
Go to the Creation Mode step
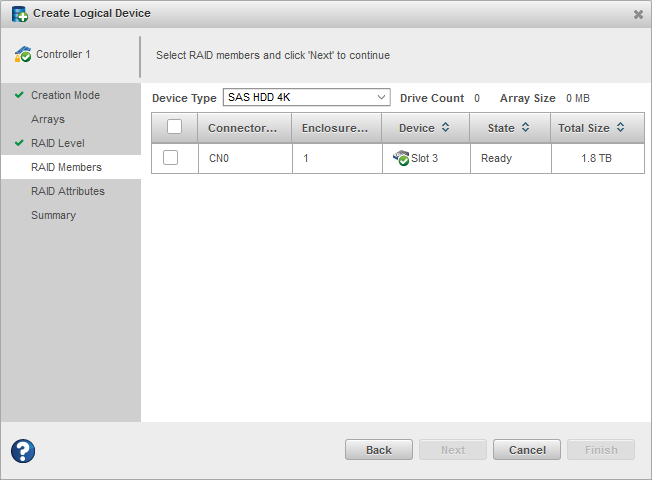pos(65,95)
